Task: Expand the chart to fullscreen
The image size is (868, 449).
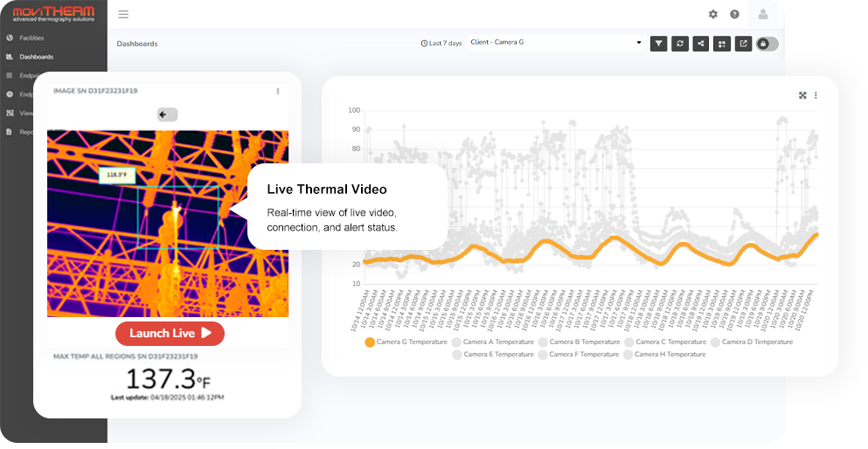Action: (x=803, y=95)
